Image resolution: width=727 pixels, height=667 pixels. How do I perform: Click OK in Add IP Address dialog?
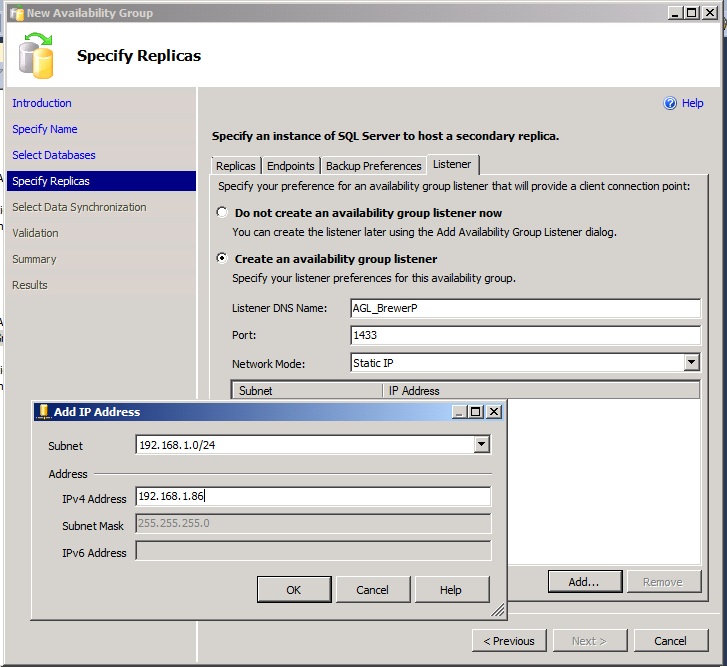[293, 590]
